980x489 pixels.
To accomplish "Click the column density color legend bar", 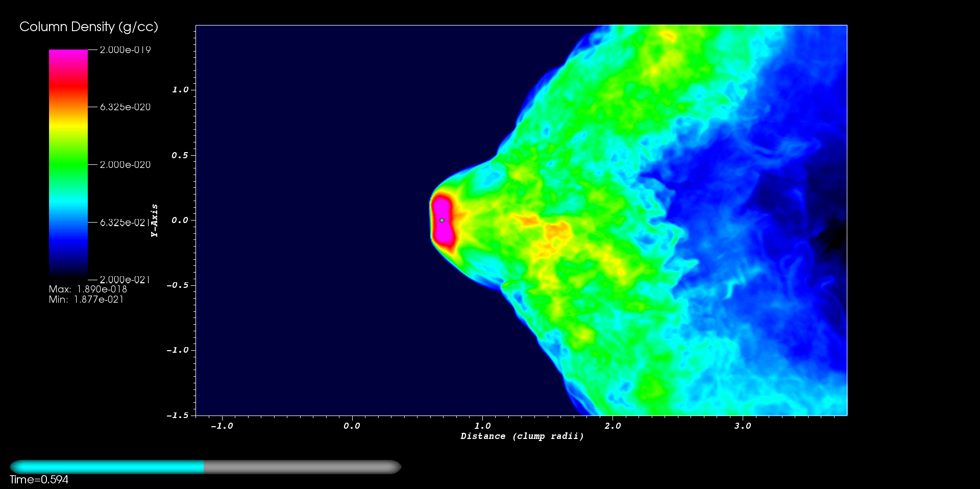I will (68, 164).
